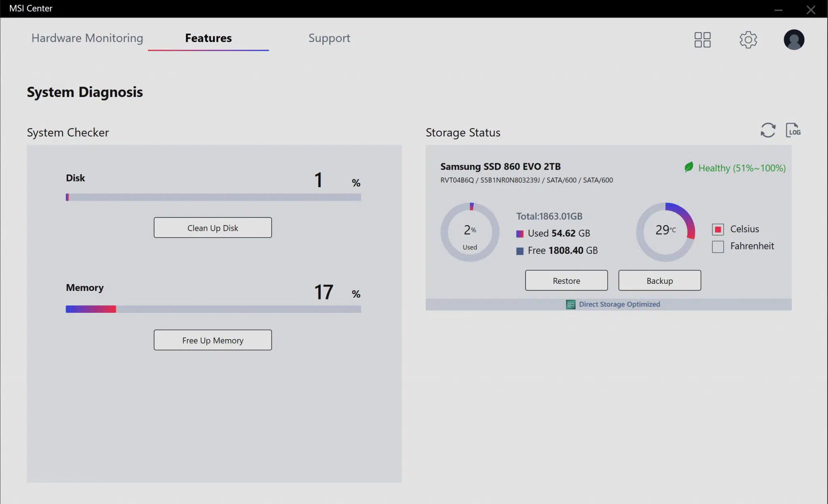
Task: Click the System Checker label
Action: pos(68,133)
